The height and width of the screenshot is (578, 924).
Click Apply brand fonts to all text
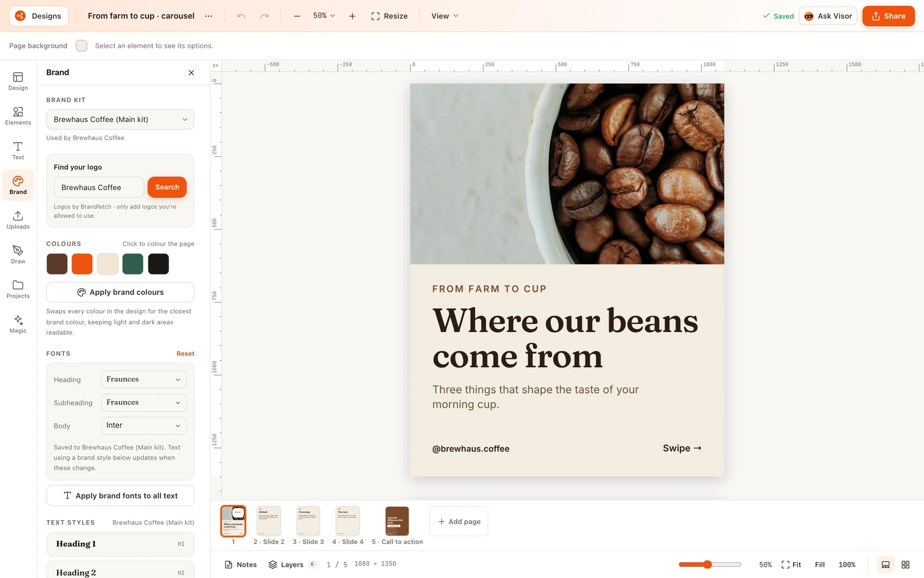click(120, 496)
